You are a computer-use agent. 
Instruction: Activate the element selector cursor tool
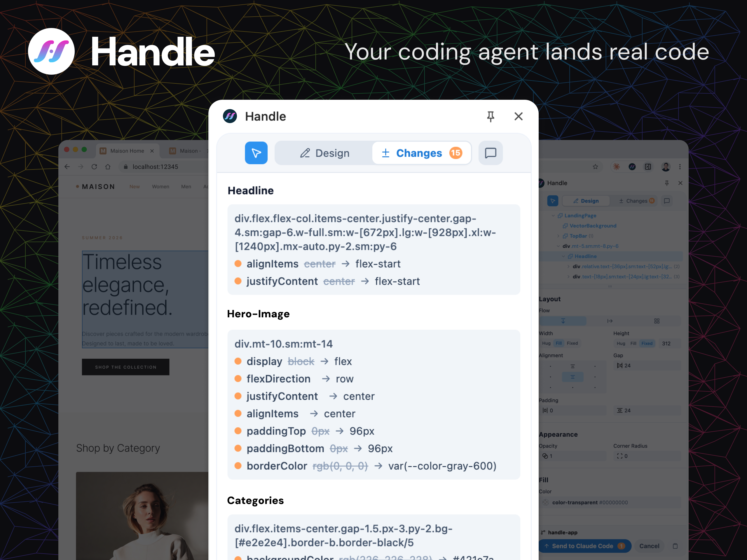coord(256,153)
